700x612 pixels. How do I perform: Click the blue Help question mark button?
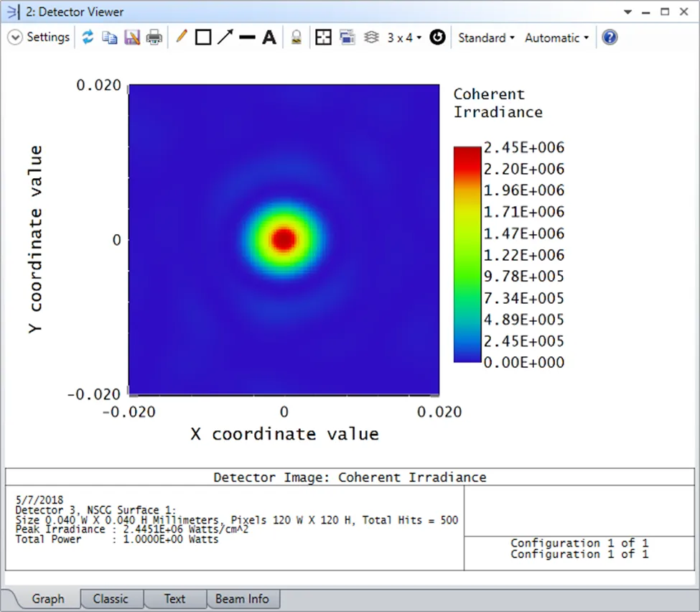[x=610, y=37]
